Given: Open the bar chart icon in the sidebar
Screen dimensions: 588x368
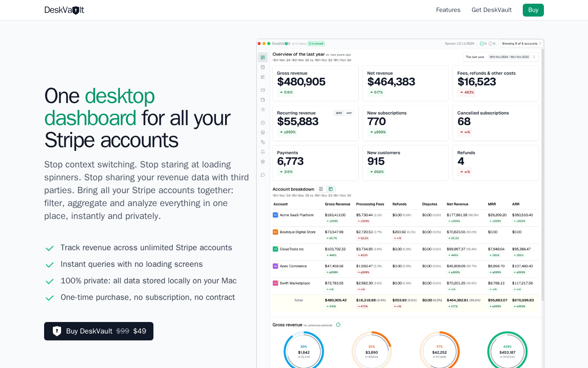Looking at the screenshot, I should click(263, 77).
